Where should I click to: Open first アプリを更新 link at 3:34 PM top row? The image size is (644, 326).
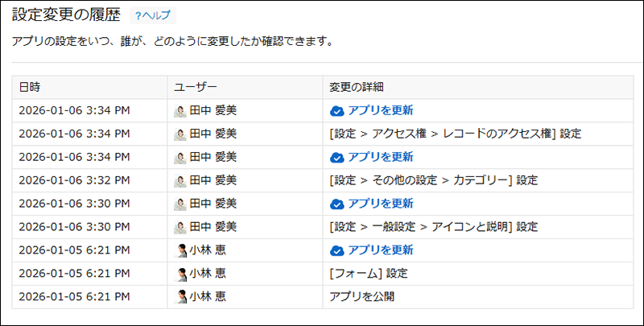[380, 110]
